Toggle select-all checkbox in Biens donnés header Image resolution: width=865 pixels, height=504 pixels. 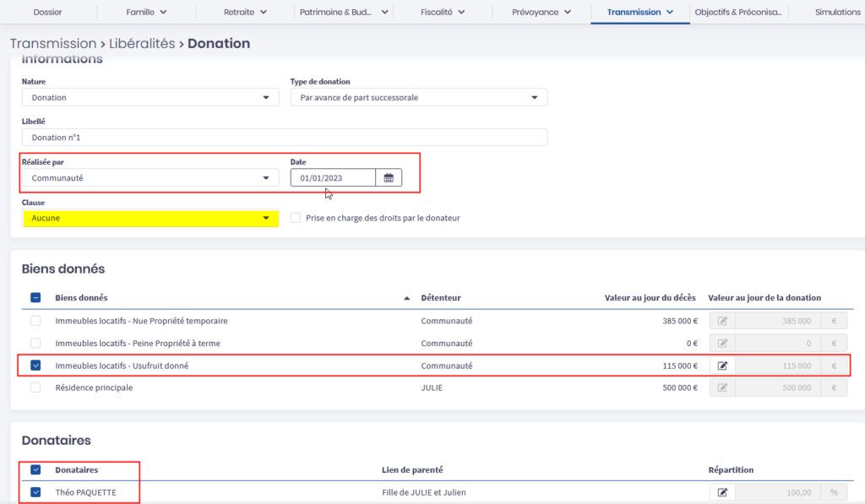pos(35,298)
